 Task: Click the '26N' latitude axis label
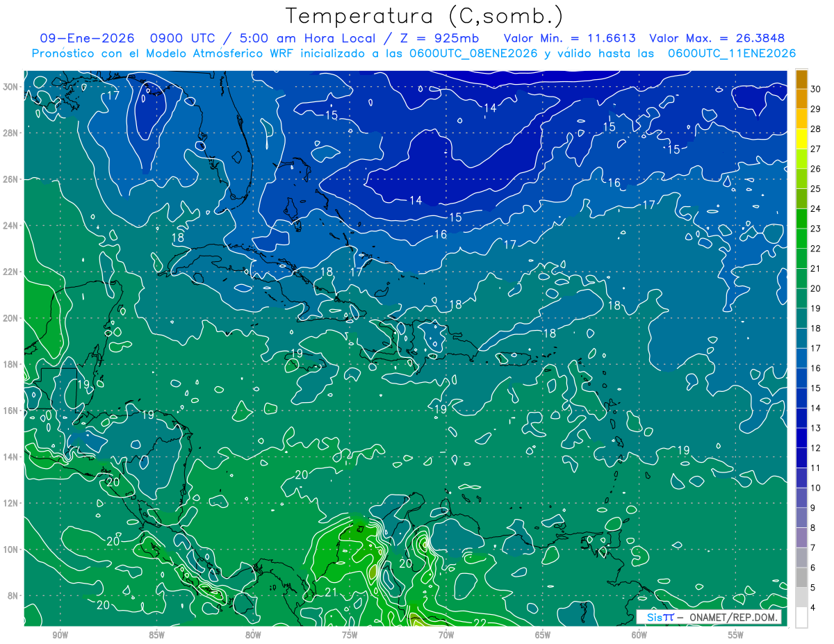(x=12, y=179)
